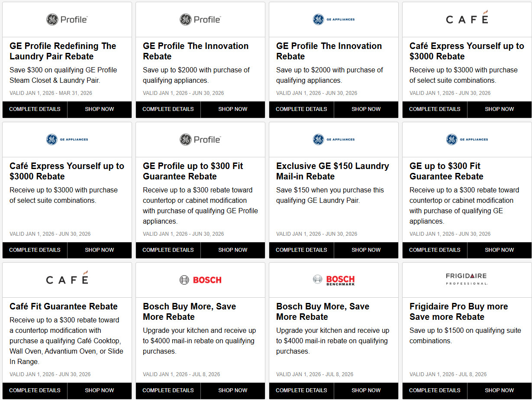
Task: Click the Bosch Benchmark logo
Action: 334,280
